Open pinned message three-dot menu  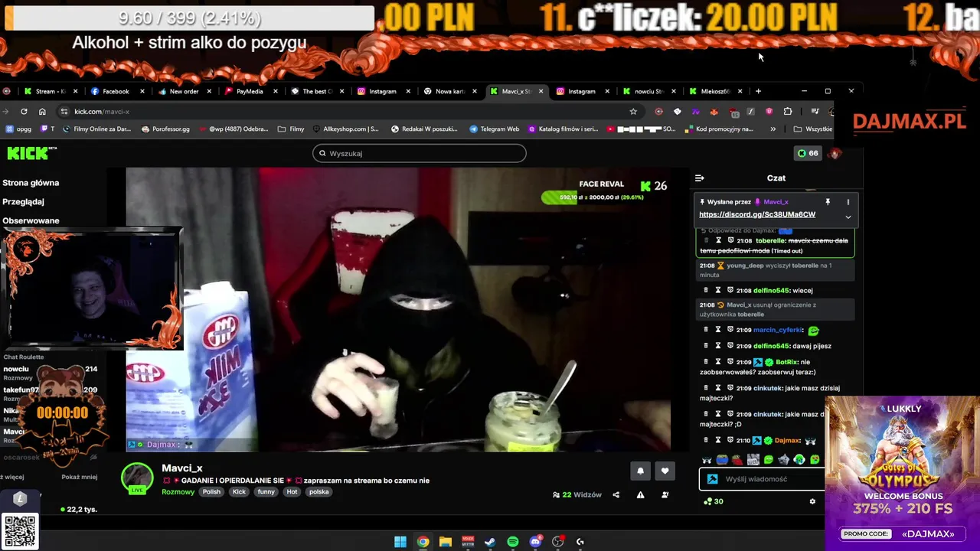(x=848, y=202)
